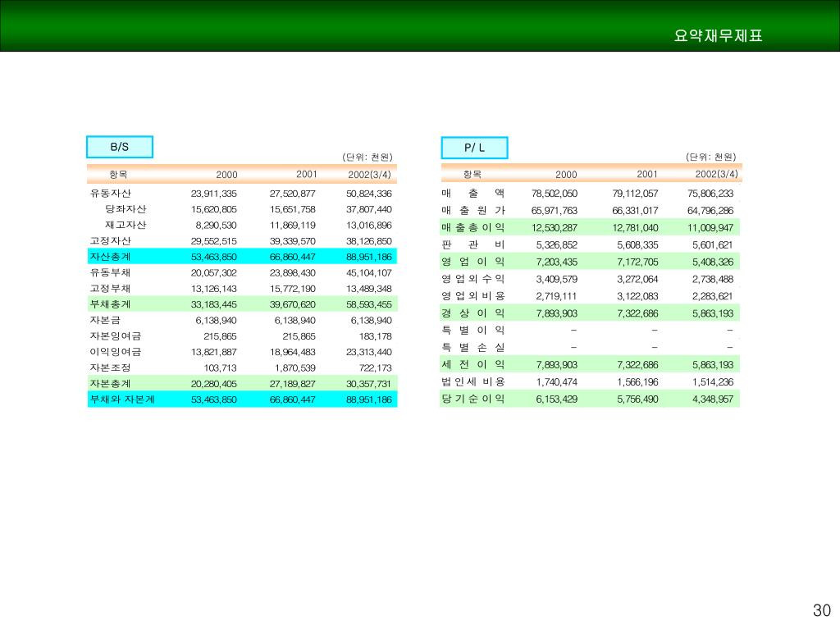The width and height of the screenshot is (840, 630).
Task: Click the P/L table 항목 column header
Action: tap(472, 174)
